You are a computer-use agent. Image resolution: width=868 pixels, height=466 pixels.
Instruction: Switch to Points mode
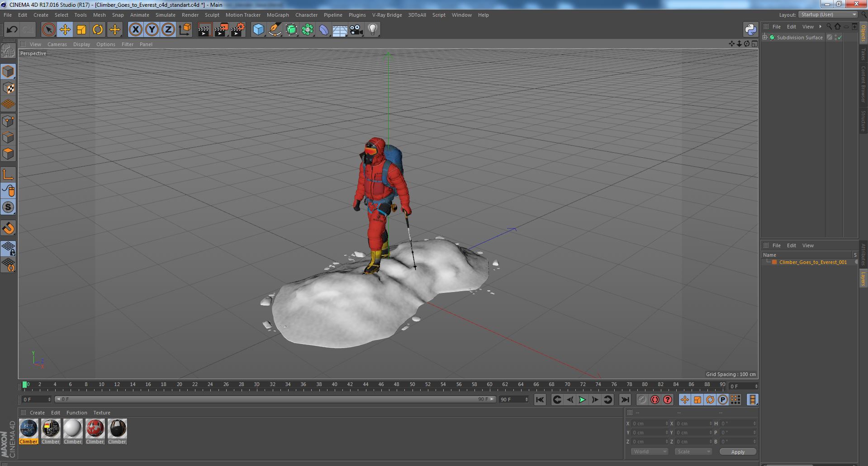tap(8, 121)
